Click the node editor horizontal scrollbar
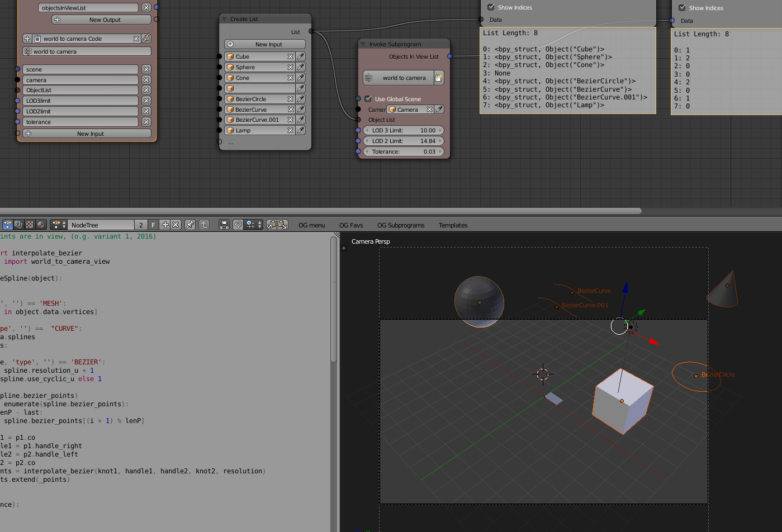 pyautogui.click(x=320, y=211)
